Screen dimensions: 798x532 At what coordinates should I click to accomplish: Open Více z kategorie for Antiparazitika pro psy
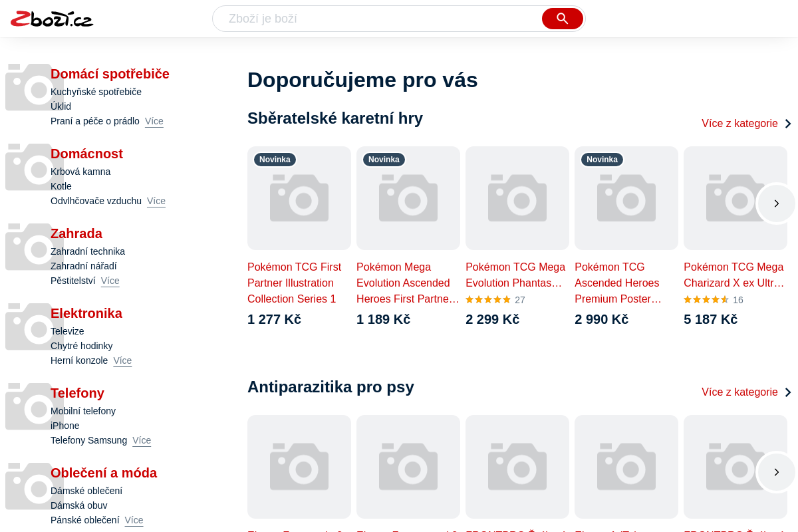click(x=745, y=392)
